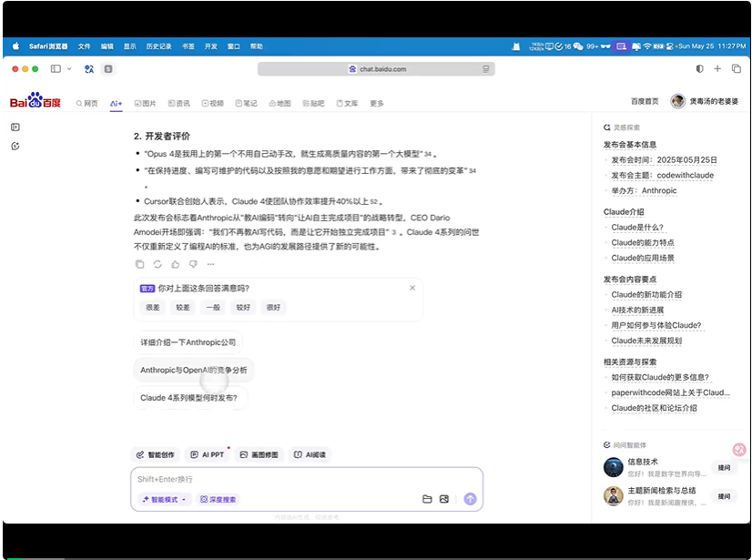Toggle 深度搜索 deep search
752x560 pixels.
click(218, 500)
